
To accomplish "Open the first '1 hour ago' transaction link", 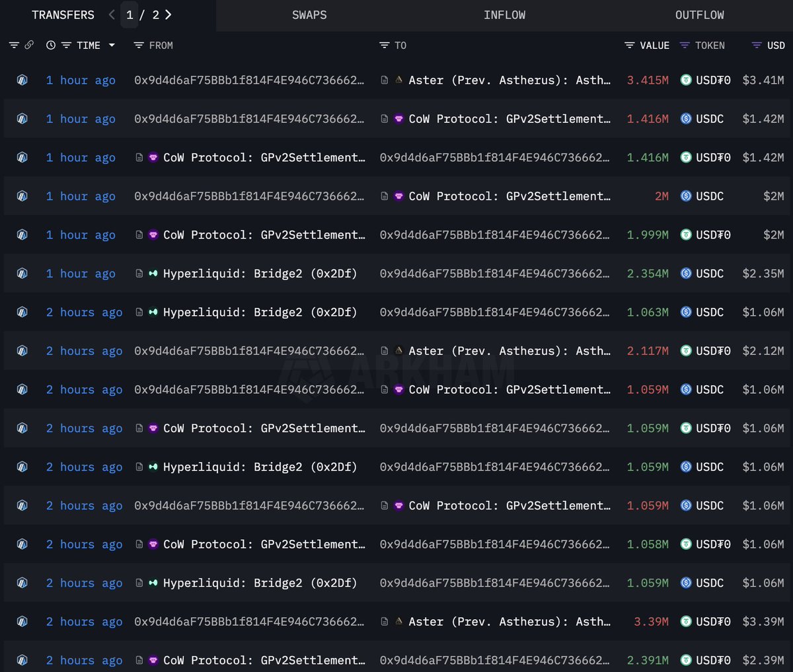I will 81,80.
